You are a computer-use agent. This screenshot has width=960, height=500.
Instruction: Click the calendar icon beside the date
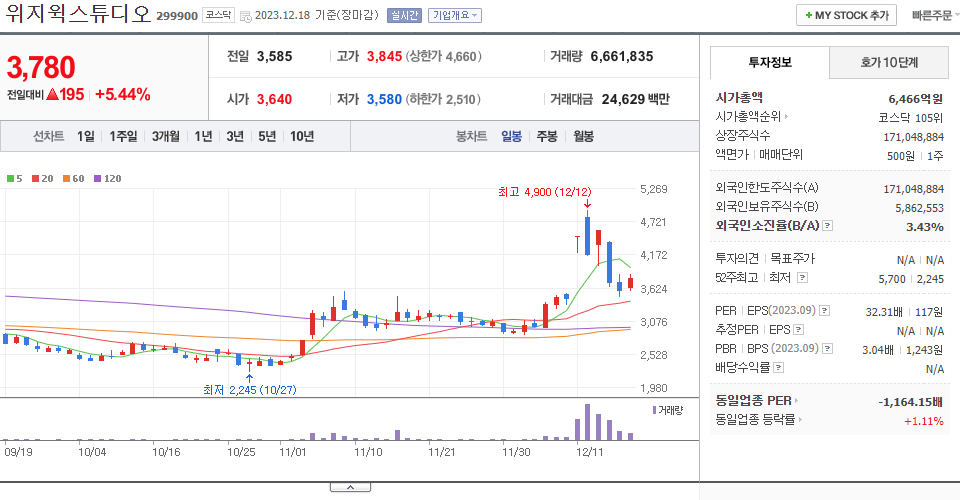[246, 17]
